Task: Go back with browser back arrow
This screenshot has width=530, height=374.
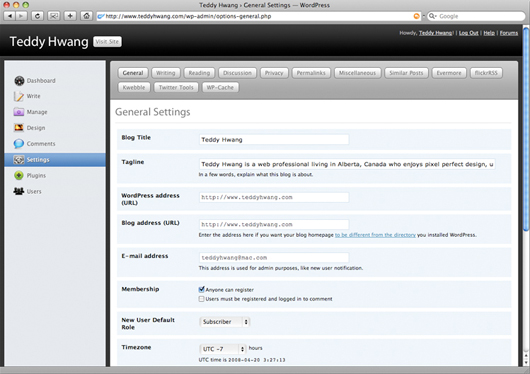Action: [10, 16]
